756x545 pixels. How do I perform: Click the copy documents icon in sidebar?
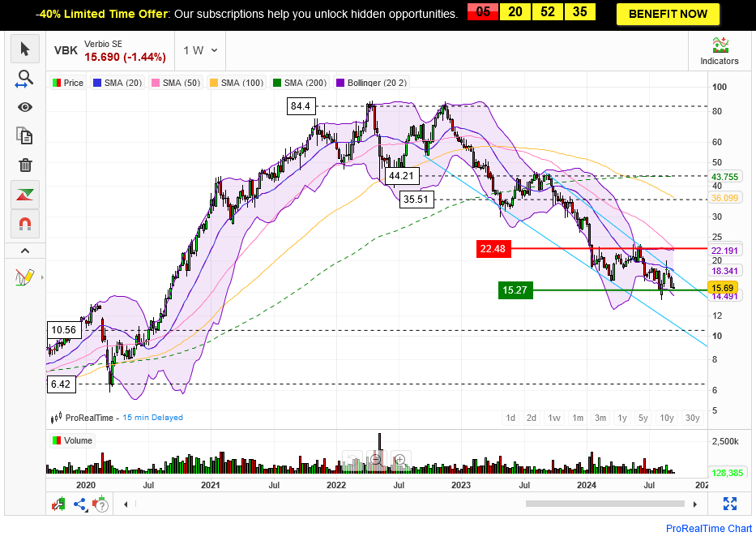pos(24,135)
